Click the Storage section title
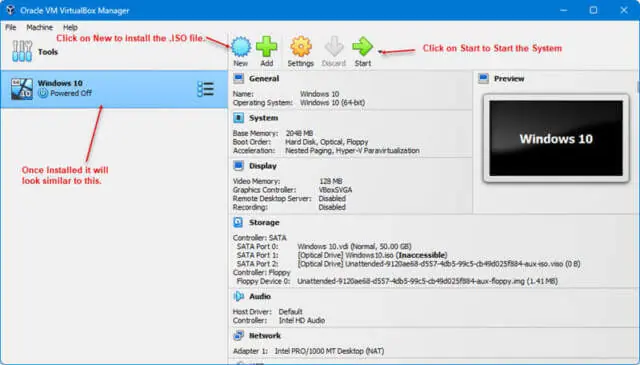The width and height of the screenshot is (640, 365). [x=264, y=223]
